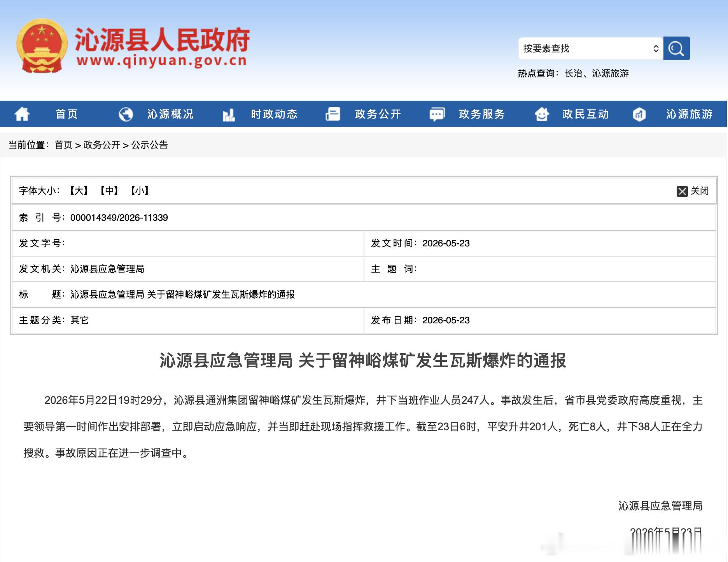Set font size to 【小】
Screen dimensions: 728x562
pos(140,191)
